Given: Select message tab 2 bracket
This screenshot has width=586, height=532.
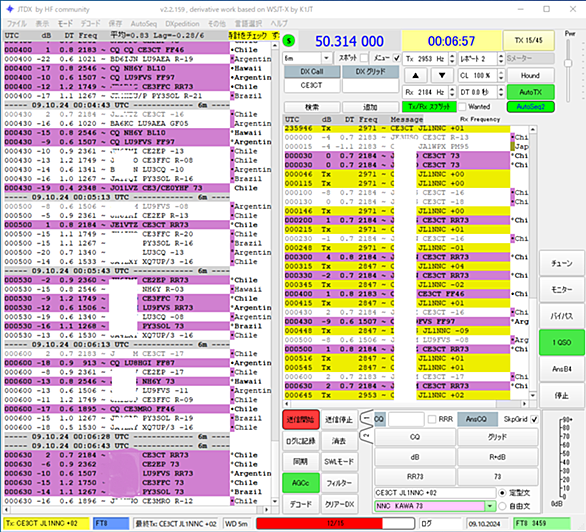Looking at the screenshot, I should tap(367, 436).
